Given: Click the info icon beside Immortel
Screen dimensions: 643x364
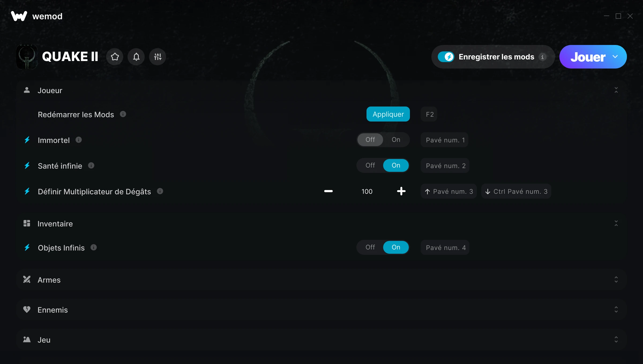Looking at the screenshot, I should [78, 140].
